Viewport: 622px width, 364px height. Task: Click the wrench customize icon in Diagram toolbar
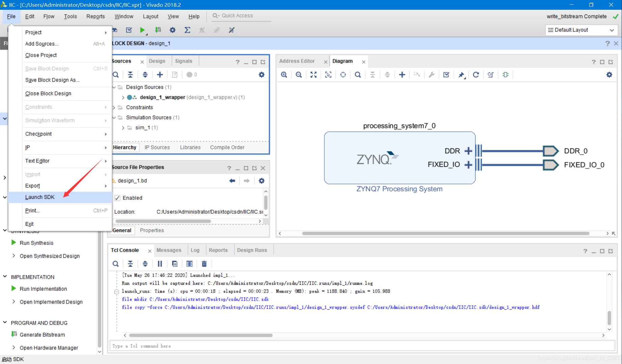point(432,75)
